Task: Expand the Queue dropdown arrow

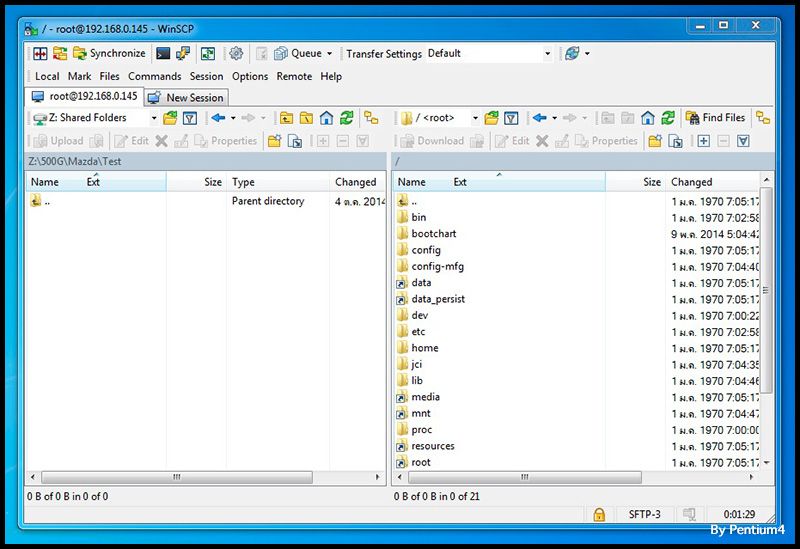Action: click(x=330, y=53)
